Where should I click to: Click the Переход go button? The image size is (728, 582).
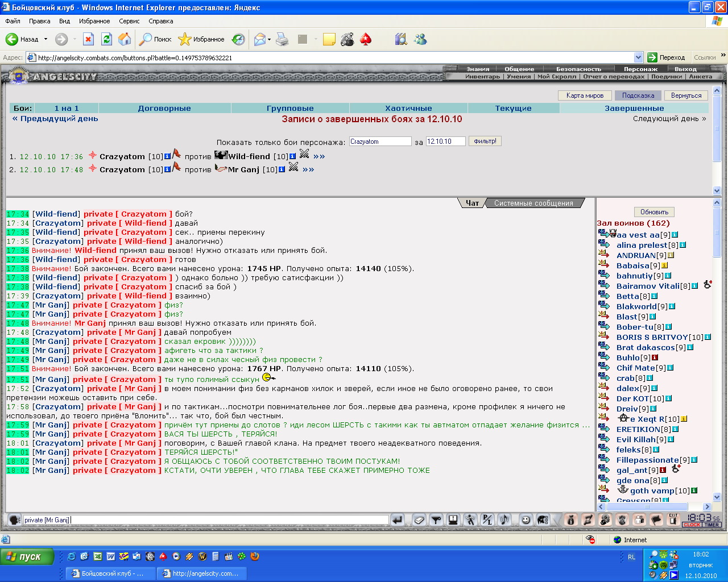(667, 57)
